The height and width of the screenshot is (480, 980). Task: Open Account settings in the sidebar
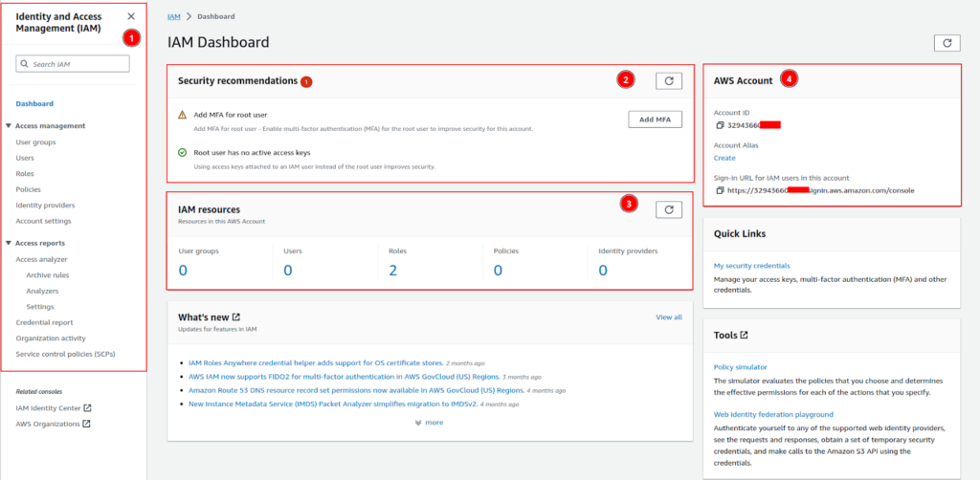click(43, 221)
